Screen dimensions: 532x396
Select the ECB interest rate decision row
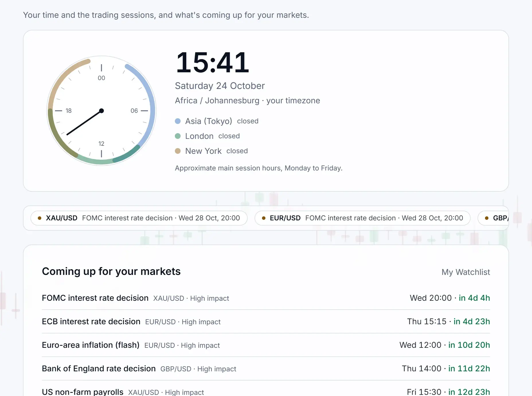click(x=266, y=322)
